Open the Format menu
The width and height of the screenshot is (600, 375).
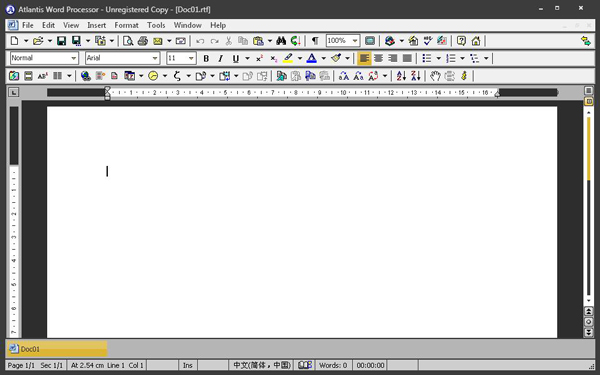click(x=126, y=25)
